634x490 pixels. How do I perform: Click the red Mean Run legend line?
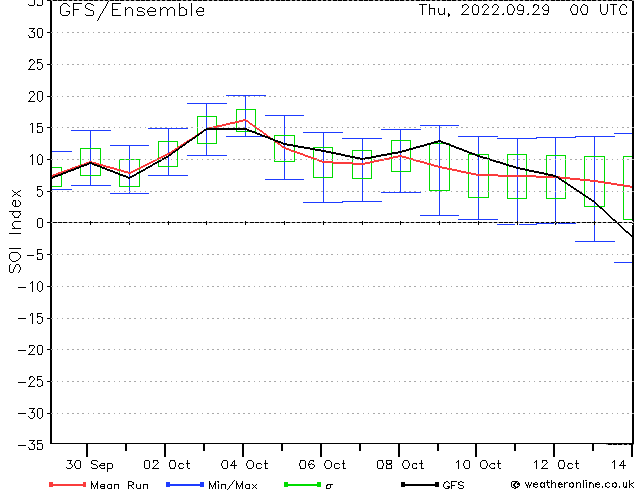[x=68, y=484]
